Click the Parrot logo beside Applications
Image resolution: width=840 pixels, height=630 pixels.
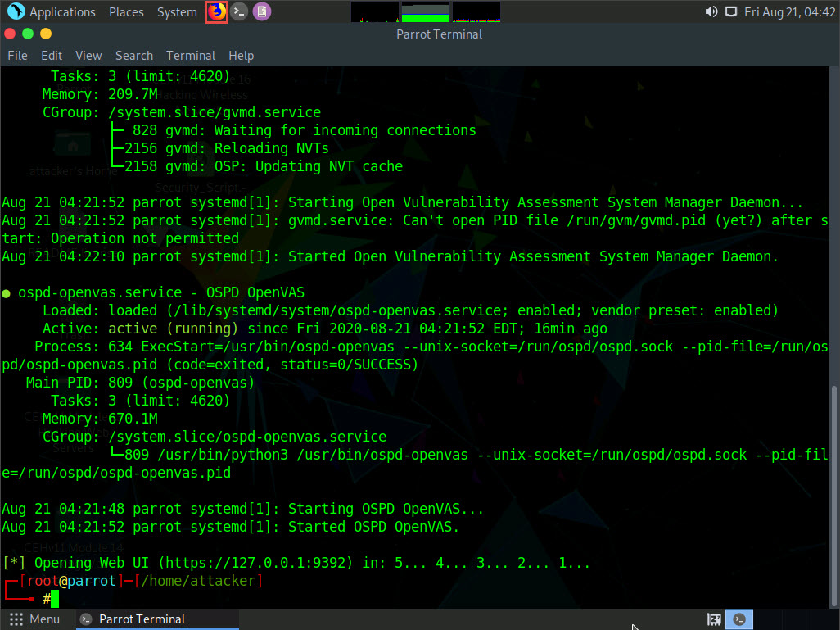(x=16, y=11)
